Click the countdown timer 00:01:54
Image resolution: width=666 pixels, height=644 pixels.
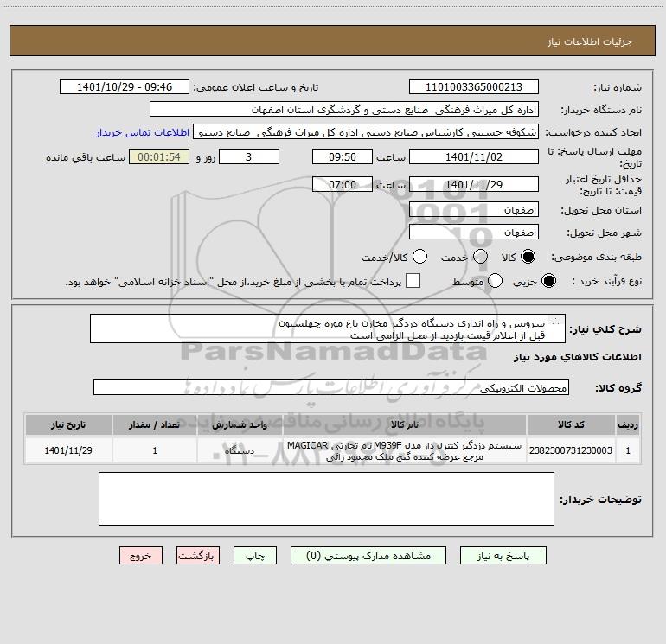[x=159, y=156]
